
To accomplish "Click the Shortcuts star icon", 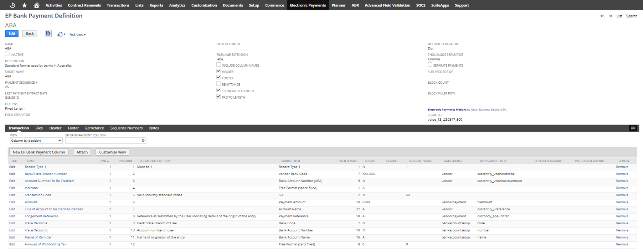I will (x=24, y=5).
